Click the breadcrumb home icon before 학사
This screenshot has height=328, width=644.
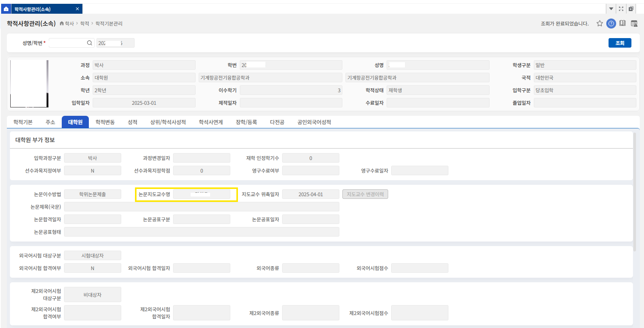(x=62, y=24)
